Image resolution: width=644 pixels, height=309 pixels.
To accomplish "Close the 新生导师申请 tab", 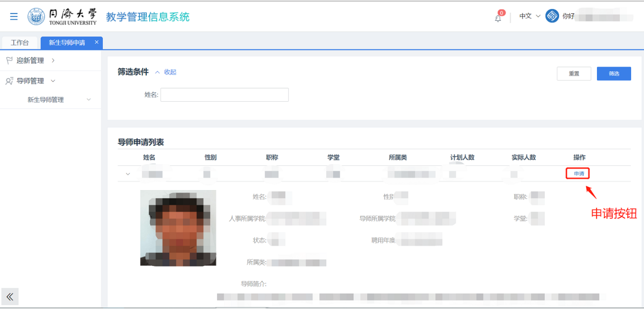I will pyautogui.click(x=96, y=42).
